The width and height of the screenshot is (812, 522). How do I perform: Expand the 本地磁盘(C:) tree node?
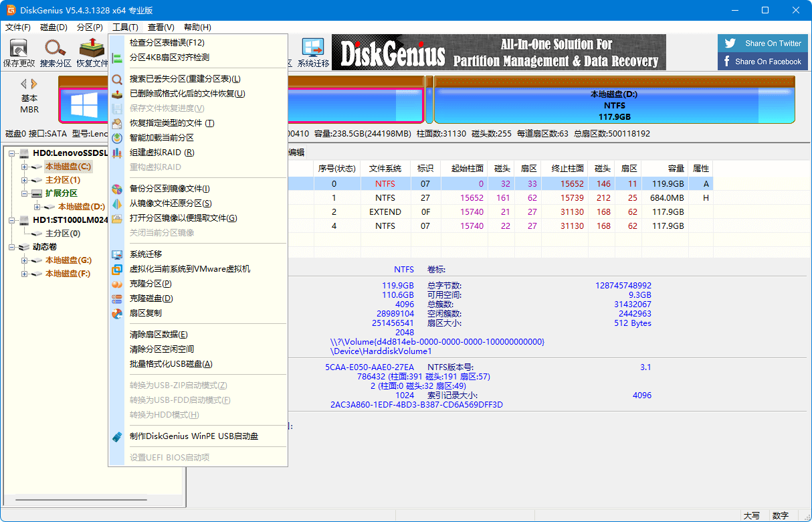(25, 167)
